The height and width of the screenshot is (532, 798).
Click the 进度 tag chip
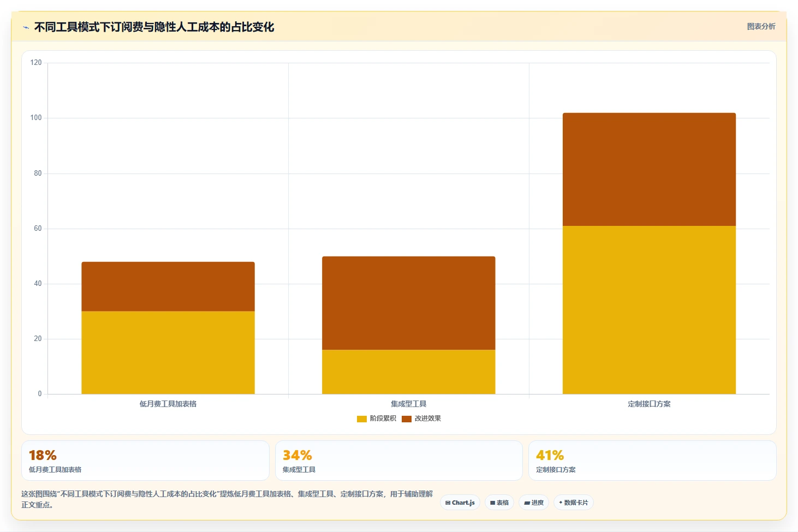(534, 503)
